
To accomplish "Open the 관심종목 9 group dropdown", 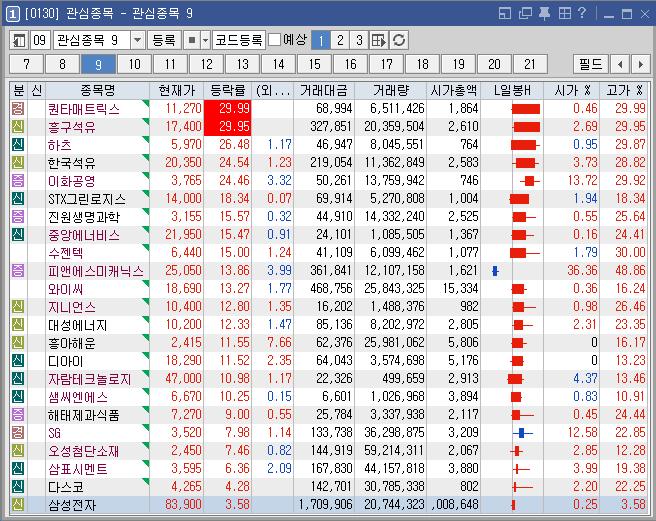I will pyautogui.click(x=137, y=40).
